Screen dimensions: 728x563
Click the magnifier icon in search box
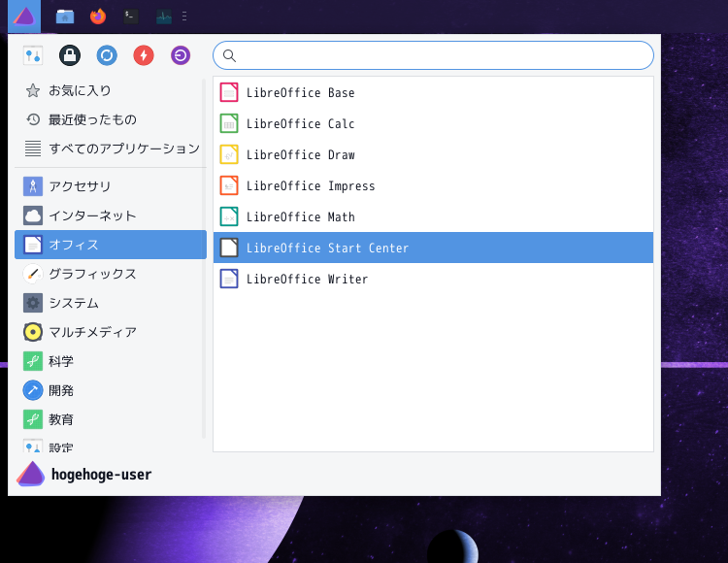[x=229, y=55]
